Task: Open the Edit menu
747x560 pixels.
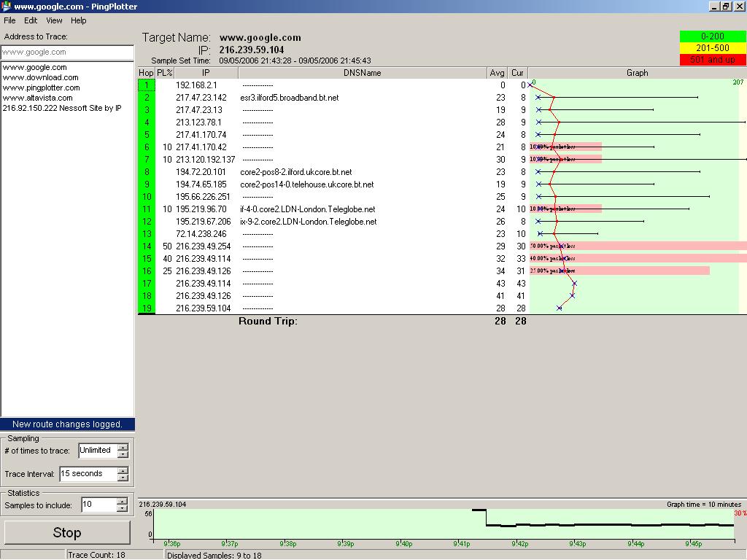Action: coord(31,20)
